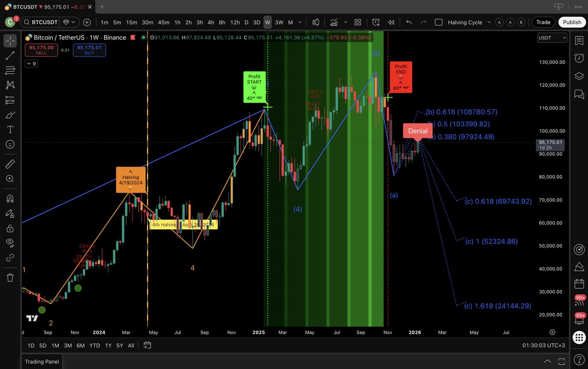Click the 01:30:03 UTC+3 timezone clock
The image size is (588, 369).
pos(543,345)
